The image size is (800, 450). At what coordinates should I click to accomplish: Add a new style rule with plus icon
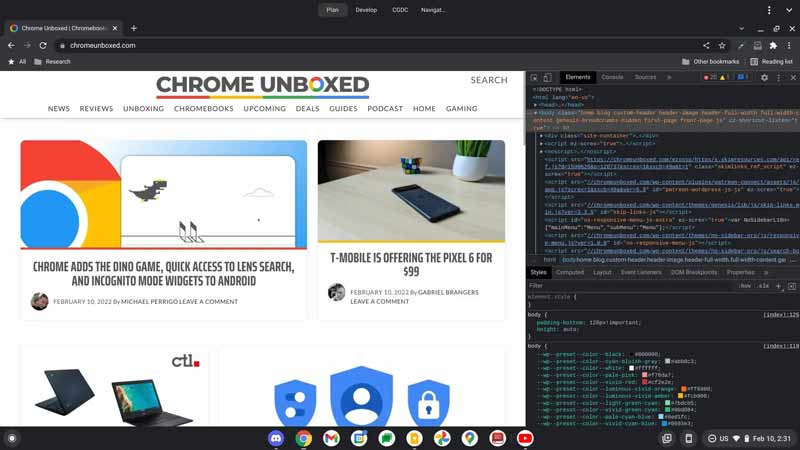click(778, 286)
